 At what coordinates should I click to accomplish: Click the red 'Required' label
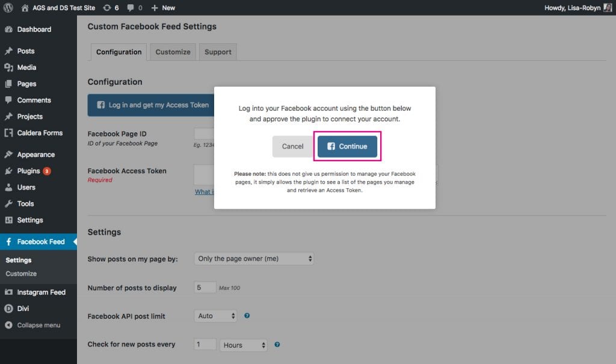point(100,180)
